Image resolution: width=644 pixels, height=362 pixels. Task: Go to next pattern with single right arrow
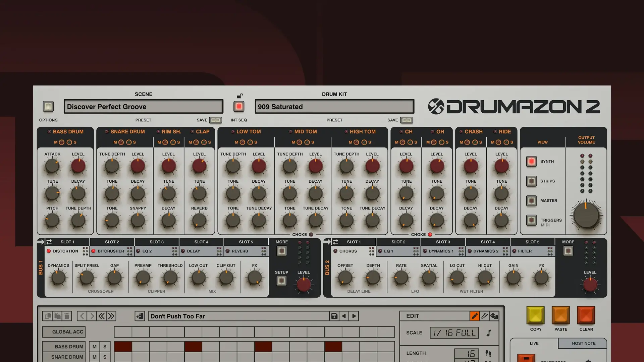[92, 316]
